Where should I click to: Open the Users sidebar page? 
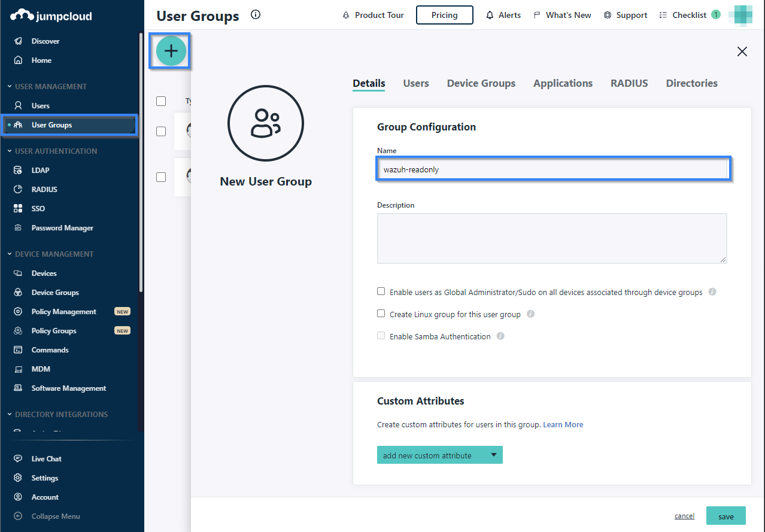click(x=41, y=106)
